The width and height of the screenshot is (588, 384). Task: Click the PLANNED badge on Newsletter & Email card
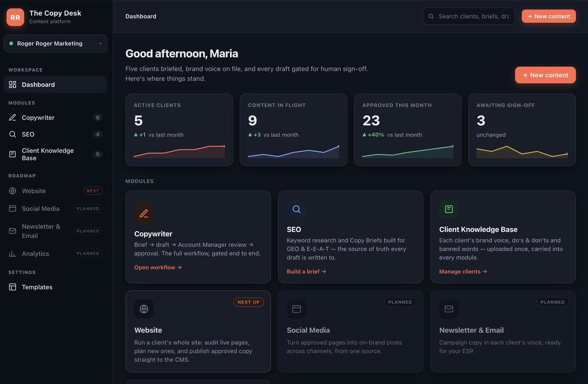pos(553,302)
